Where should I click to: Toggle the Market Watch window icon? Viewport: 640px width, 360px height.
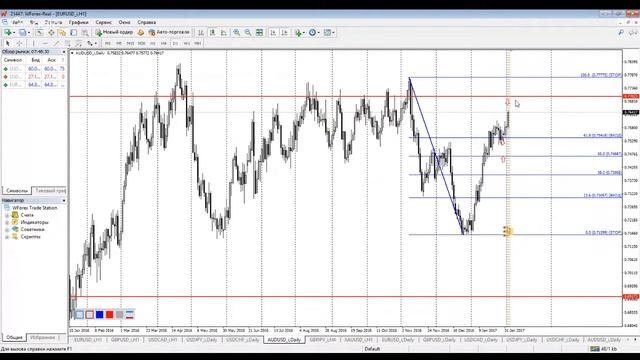pos(39,32)
